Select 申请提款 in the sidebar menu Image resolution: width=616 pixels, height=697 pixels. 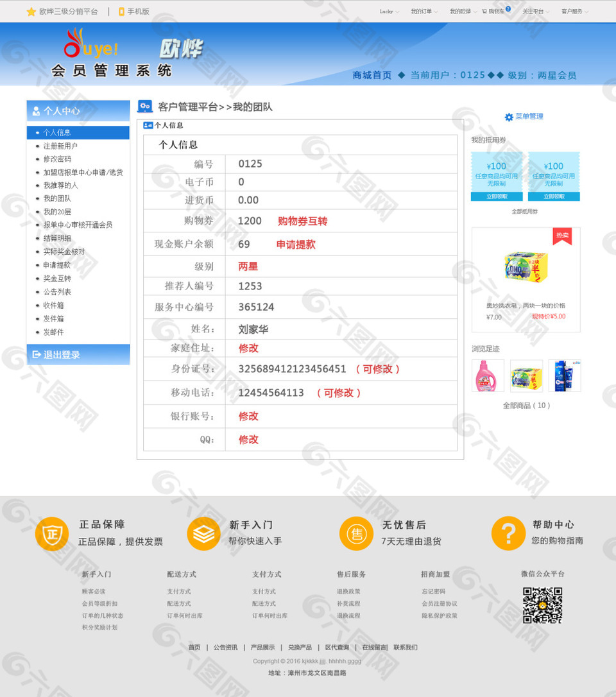click(57, 265)
